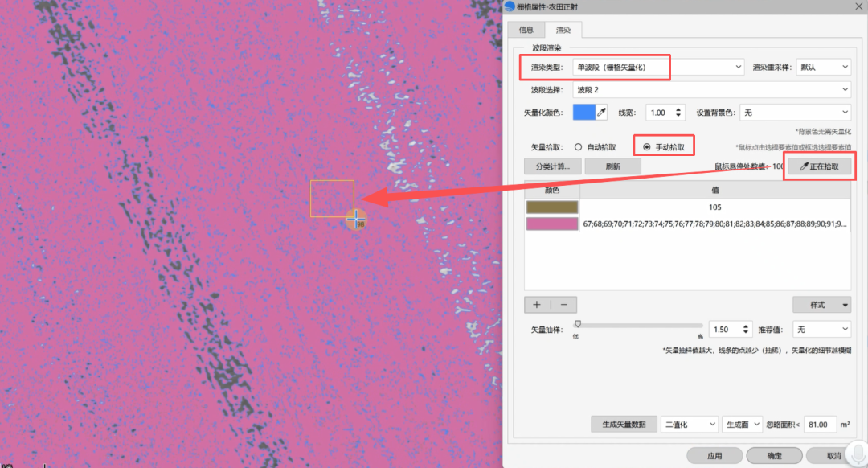
Task: Click the 分类计算... button
Action: pyautogui.click(x=552, y=166)
